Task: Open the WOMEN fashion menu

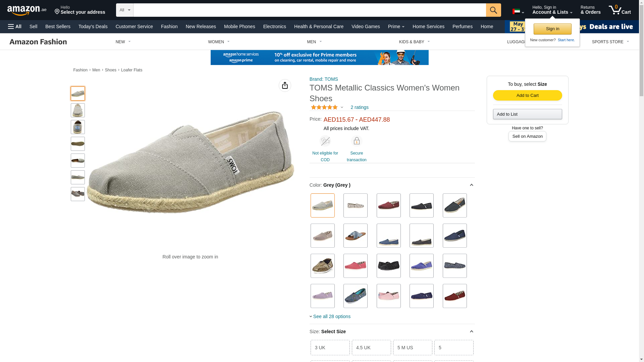Action: (219, 42)
